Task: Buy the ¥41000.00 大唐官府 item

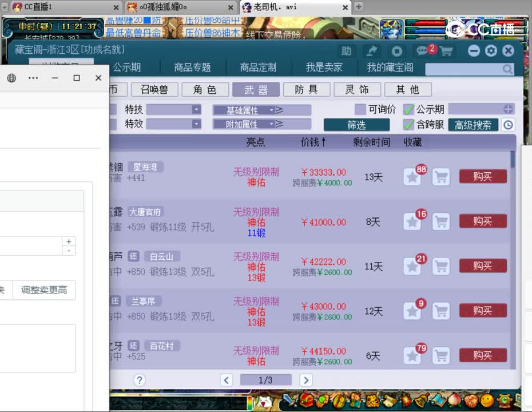Action: pyautogui.click(x=483, y=221)
